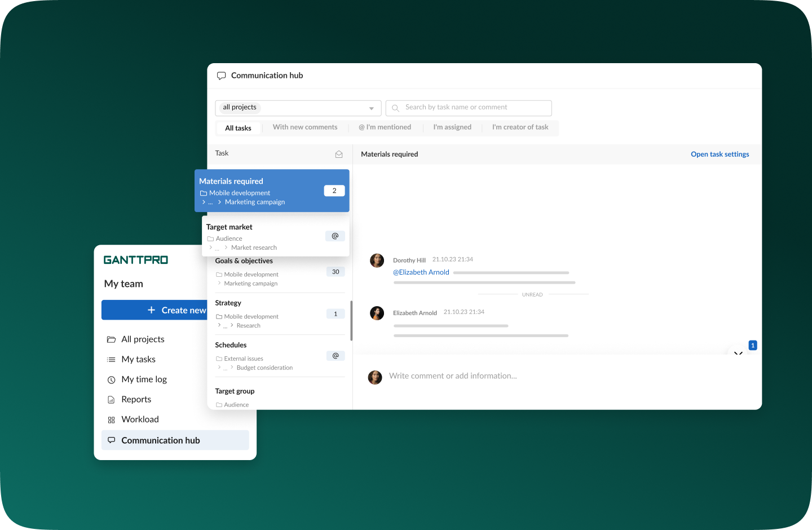The height and width of the screenshot is (530, 812).
Task: Click the Reports document icon
Action: 111,400
